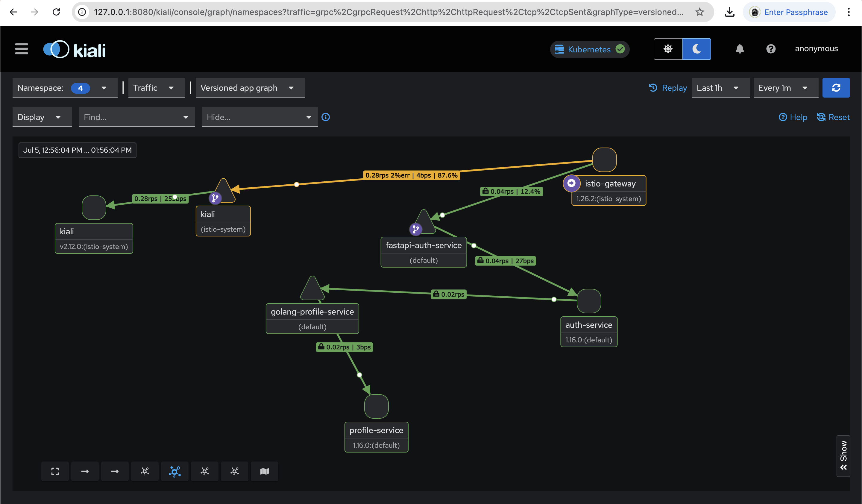The image size is (862, 504).
Task: Click the 'istio-gateway' node label
Action: click(x=610, y=184)
